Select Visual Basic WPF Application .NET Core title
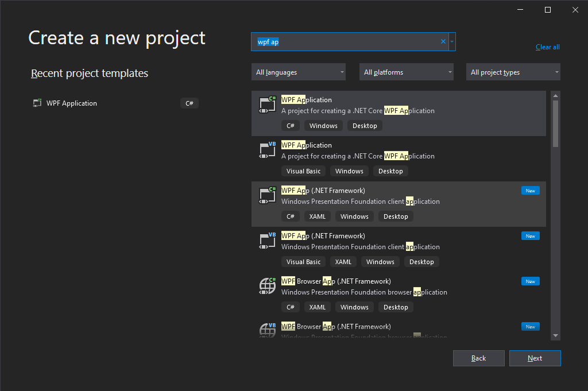The height and width of the screenshot is (391, 588). pos(307,145)
